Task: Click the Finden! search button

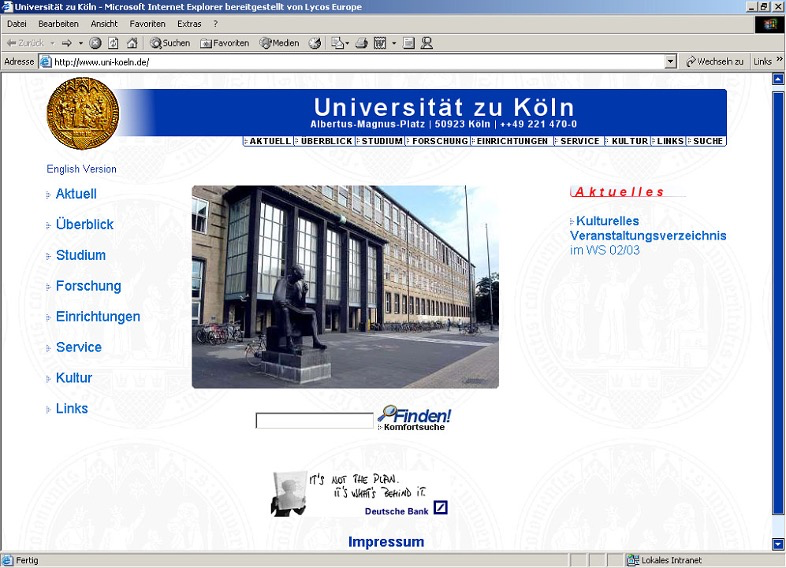Action: [415, 415]
